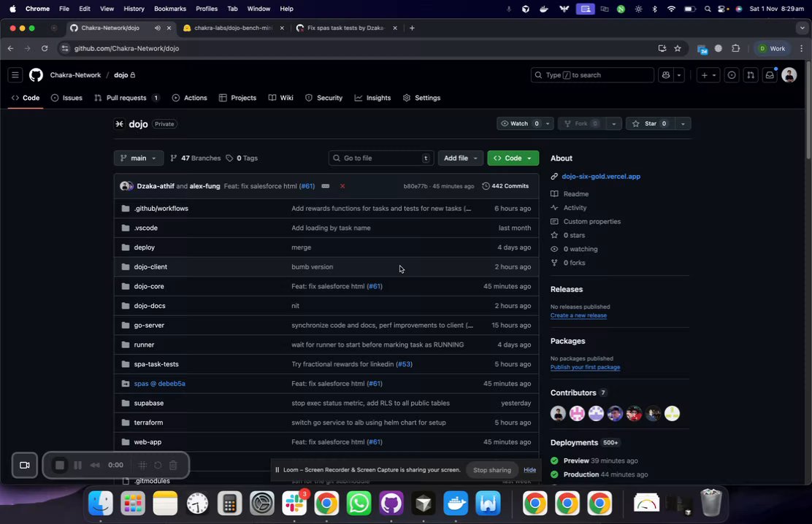This screenshot has height=524, width=812.
Task: Open GitHub Desktop from the Dock
Action: pos(391,504)
